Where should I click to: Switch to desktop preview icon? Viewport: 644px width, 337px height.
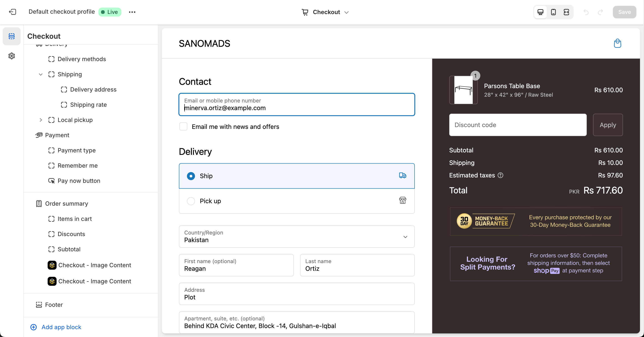tap(540, 12)
